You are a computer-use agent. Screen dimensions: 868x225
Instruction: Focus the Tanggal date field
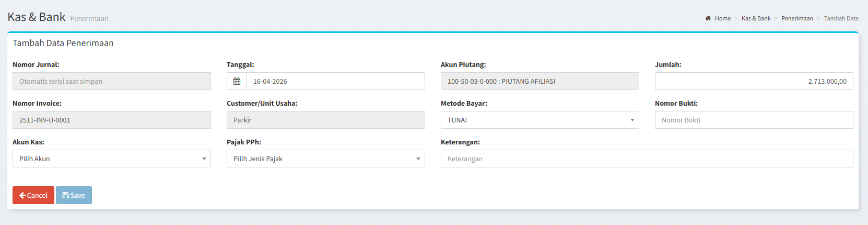(335, 81)
